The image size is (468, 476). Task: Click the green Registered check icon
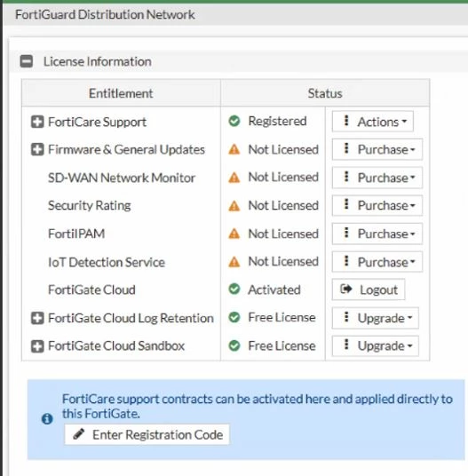point(234,121)
